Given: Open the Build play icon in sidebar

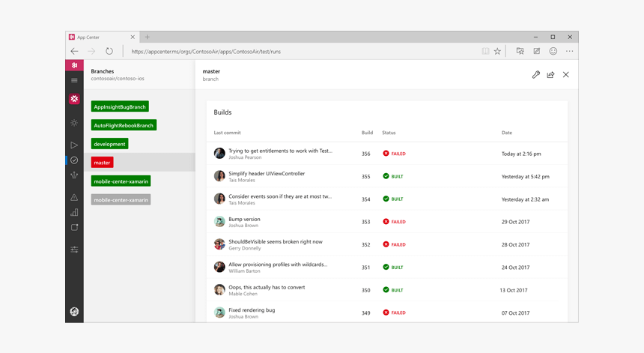Looking at the screenshot, I should [74, 145].
